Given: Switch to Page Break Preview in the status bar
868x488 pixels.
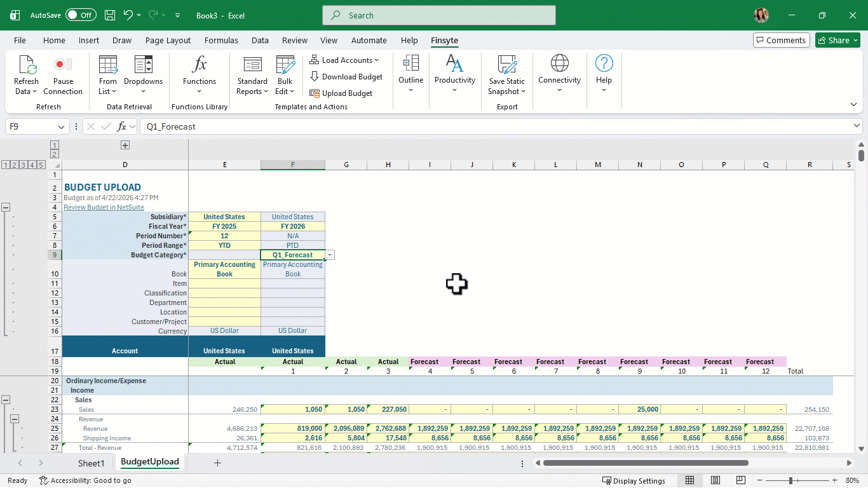Looking at the screenshot, I should pos(741,480).
